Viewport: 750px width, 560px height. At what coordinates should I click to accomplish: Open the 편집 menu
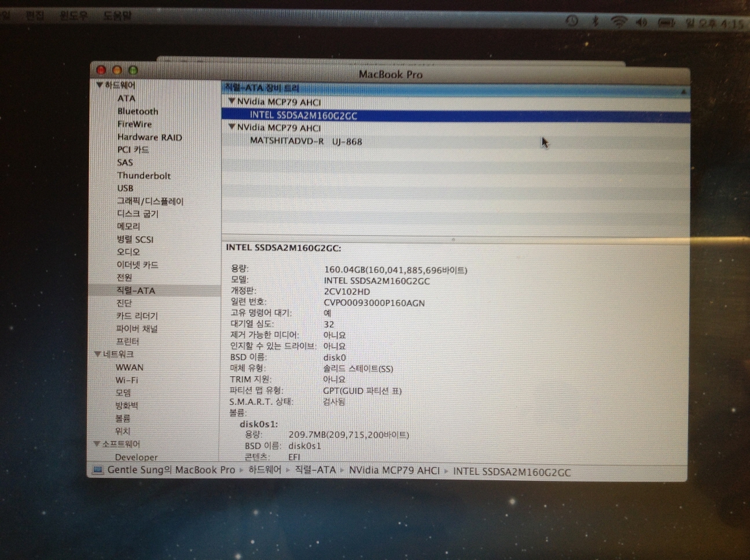tap(35, 16)
